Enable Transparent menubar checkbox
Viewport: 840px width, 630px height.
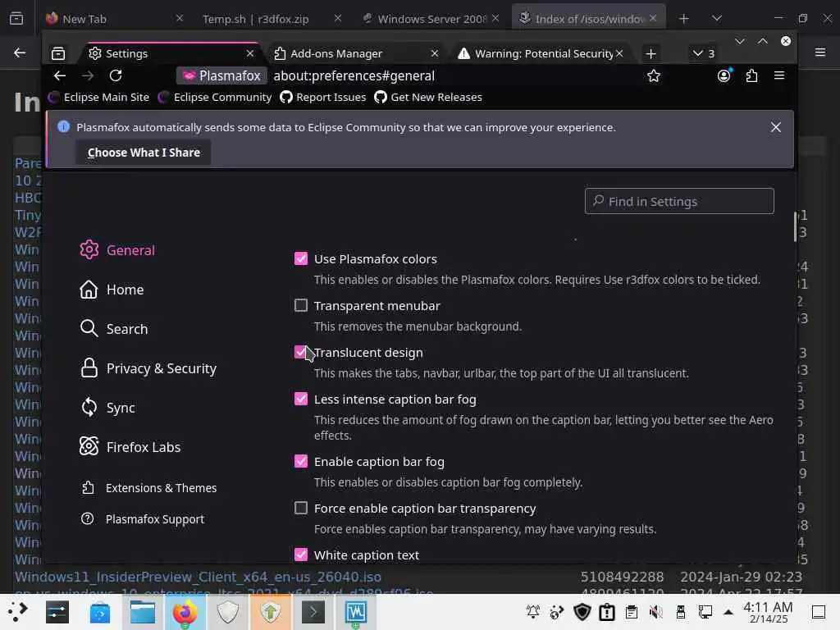[301, 305]
